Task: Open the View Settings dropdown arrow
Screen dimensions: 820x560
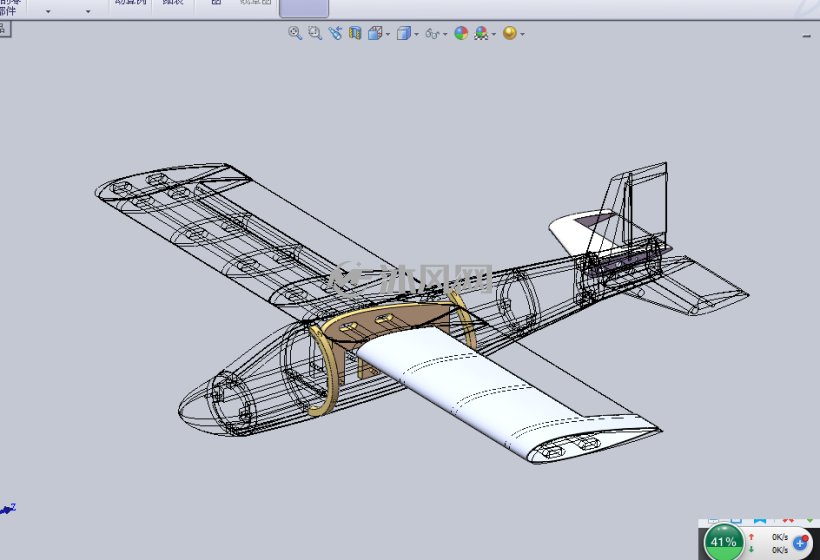Action: click(x=522, y=34)
